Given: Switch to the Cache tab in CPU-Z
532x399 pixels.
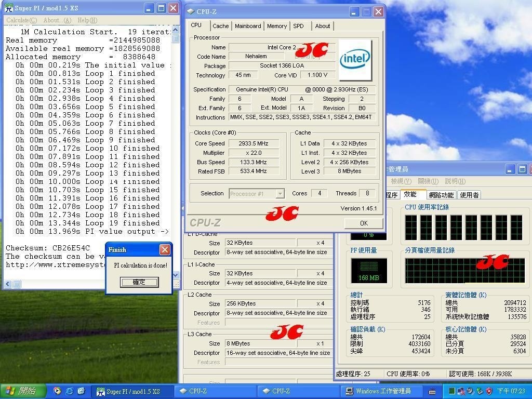Looking at the screenshot, I should coord(220,26).
